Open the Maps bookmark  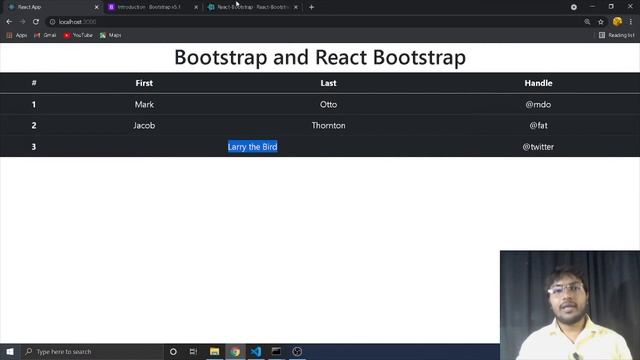pos(111,35)
